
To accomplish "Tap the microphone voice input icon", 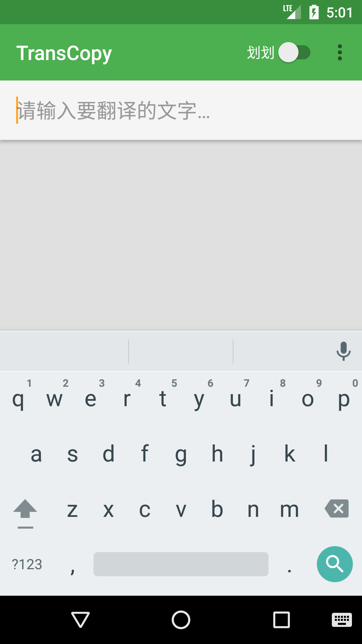I will pyautogui.click(x=344, y=351).
